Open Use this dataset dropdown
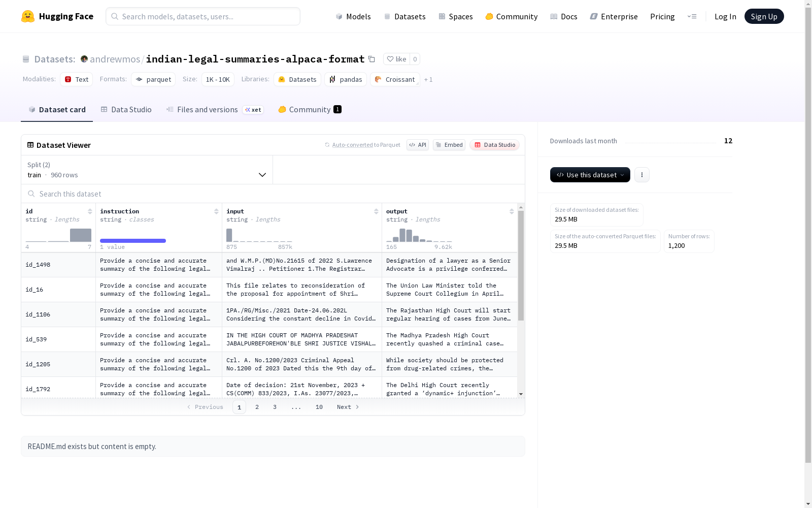 (x=590, y=175)
